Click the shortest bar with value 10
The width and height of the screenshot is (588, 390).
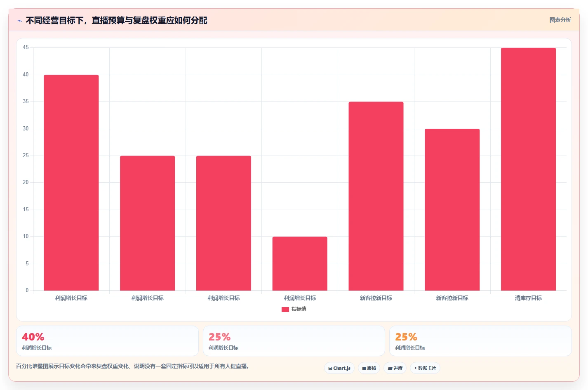pos(300,264)
